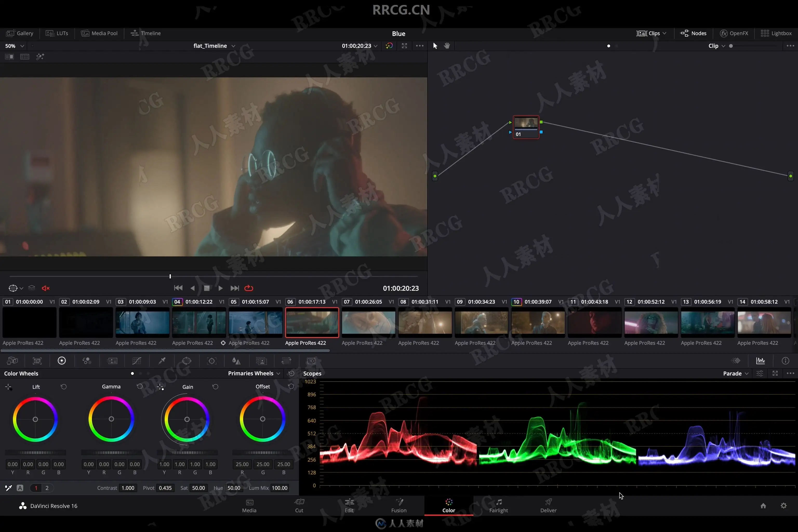Unmute the viewer audio
This screenshot has height=532, width=798.
(x=46, y=288)
